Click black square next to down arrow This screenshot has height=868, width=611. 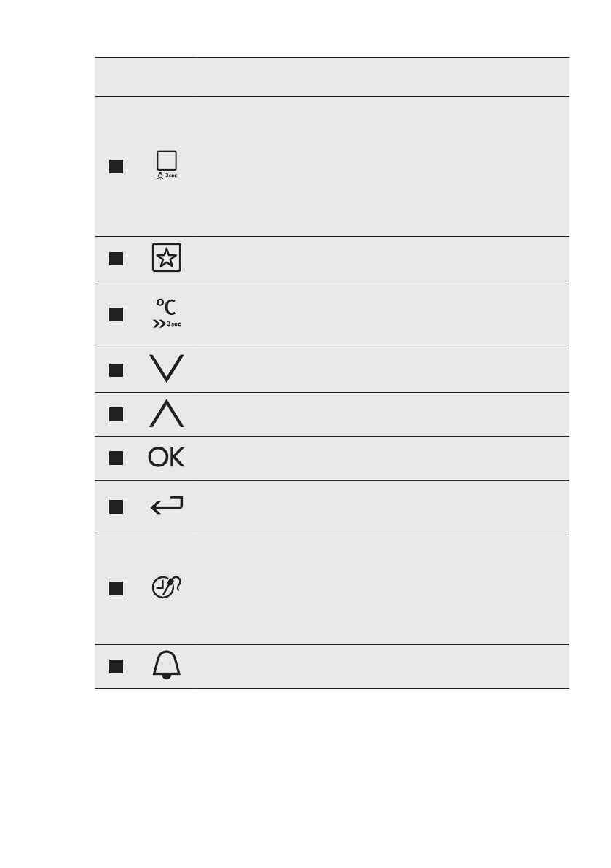click(115, 370)
